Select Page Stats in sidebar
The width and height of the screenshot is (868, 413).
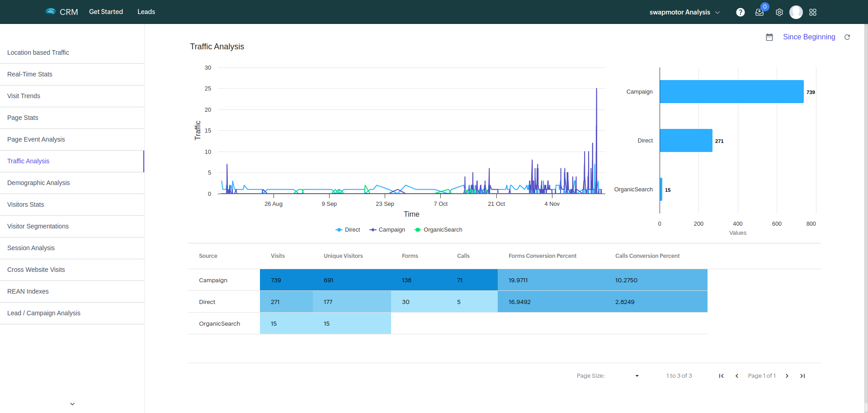coord(72,118)
